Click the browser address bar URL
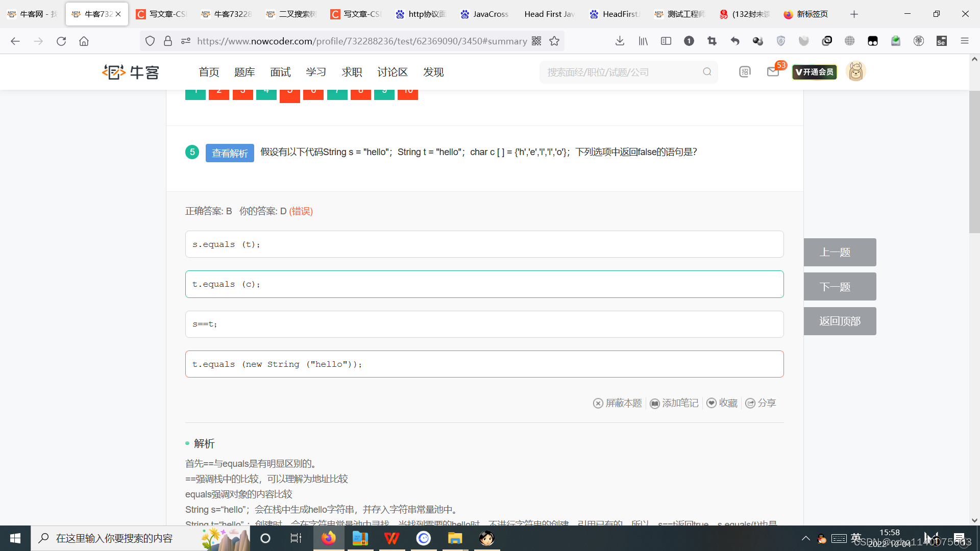The width and height of the screenshot is (980, 551). 362,41
